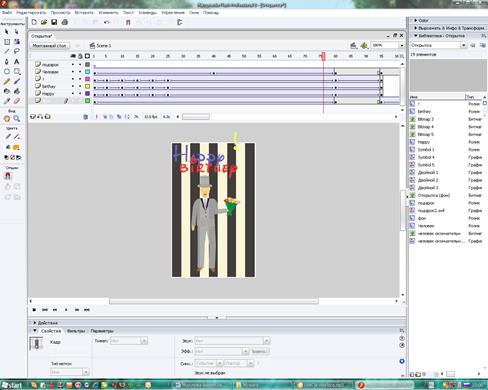Select the Subselection tool
Viewport: 488px width, 390px height.
[17, 32]
